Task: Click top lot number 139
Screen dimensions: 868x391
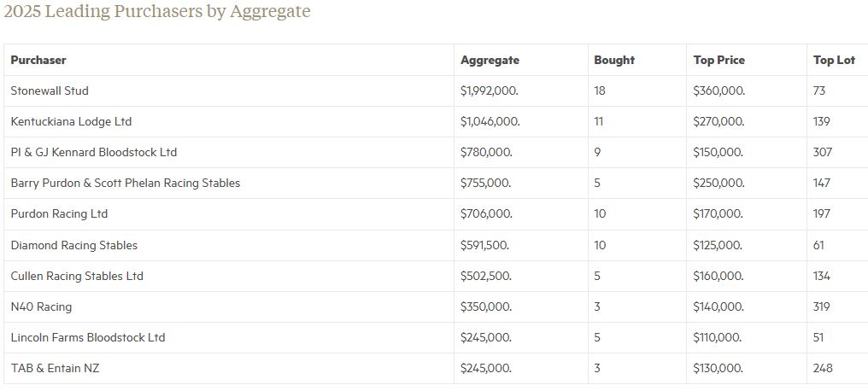Action: (822, 122)
